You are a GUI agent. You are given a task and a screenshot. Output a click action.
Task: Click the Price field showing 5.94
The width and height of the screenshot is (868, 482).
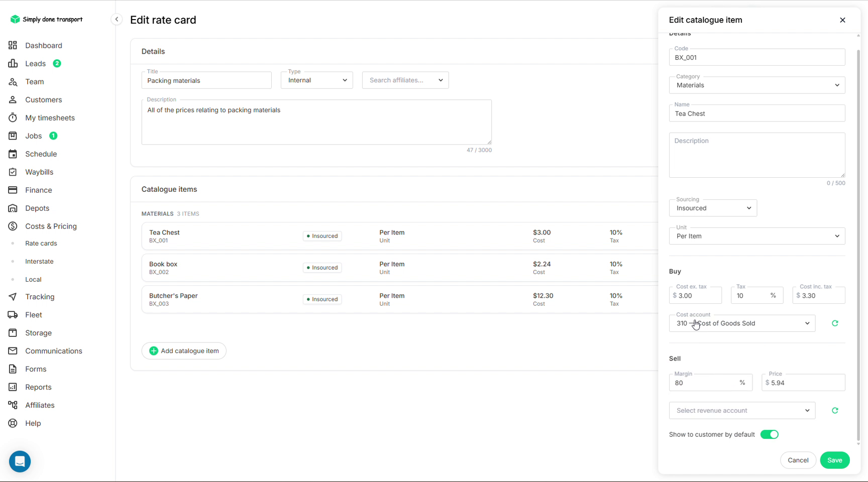click(x=803, y=383)
